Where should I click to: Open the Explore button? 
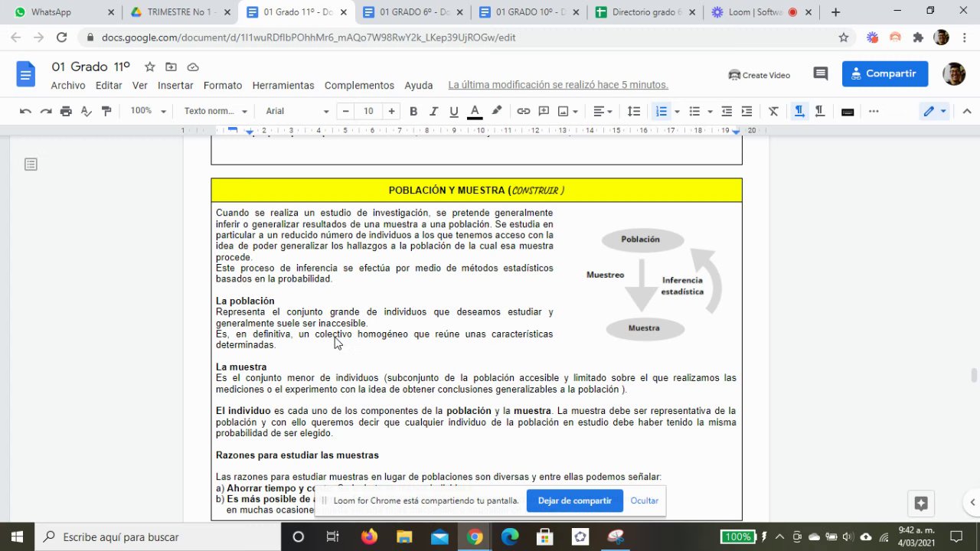pos(921,504)
